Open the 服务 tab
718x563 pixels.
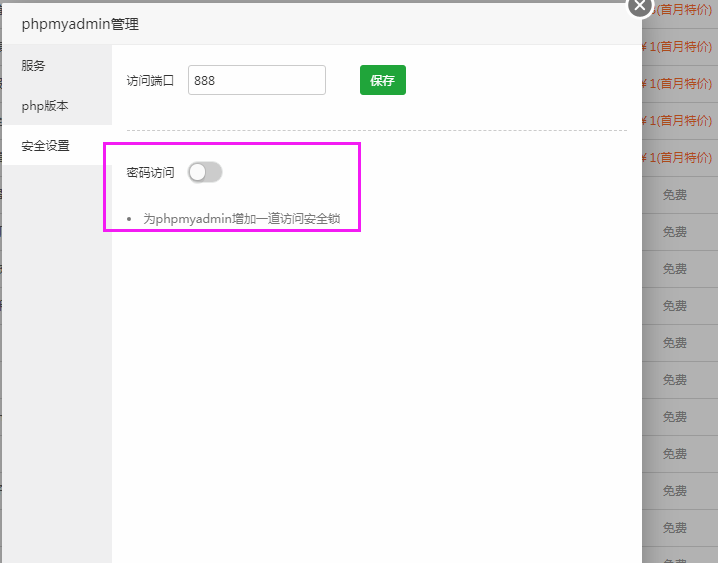tap(57, 65)
